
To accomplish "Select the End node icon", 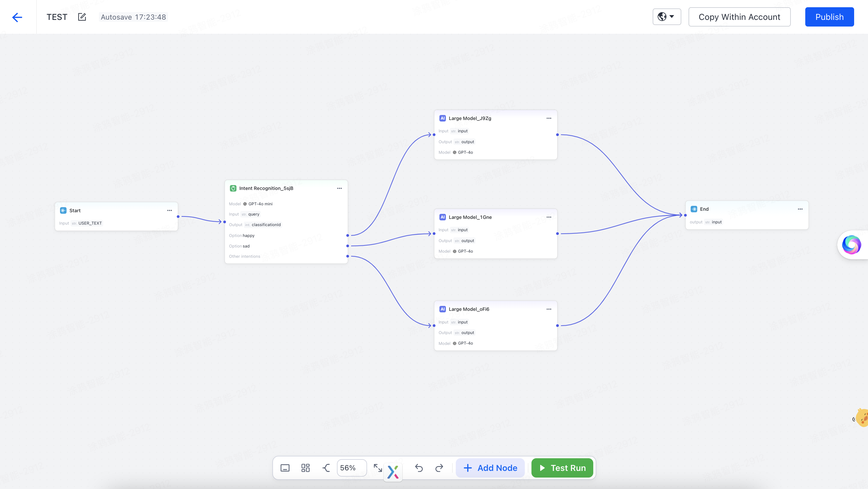I will [x=694, y=209].
